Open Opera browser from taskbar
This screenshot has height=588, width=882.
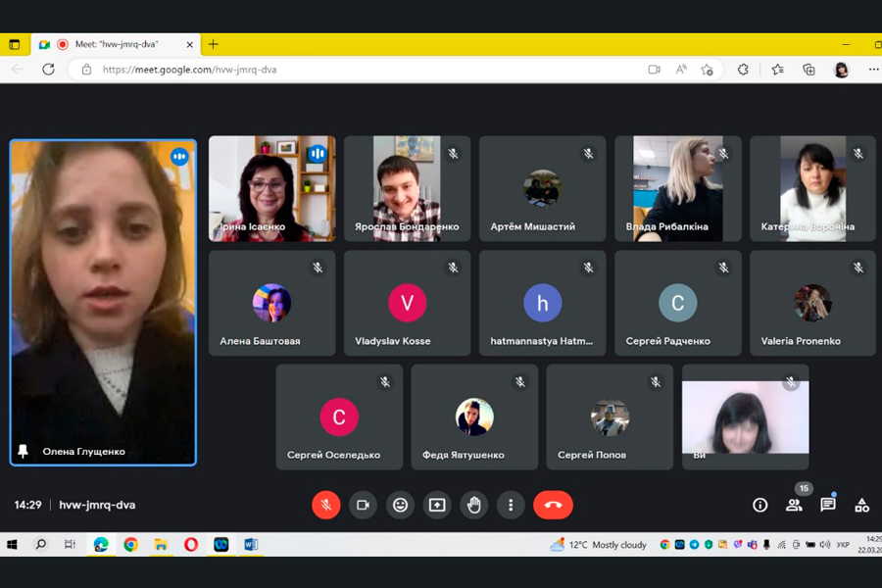click(191, 544)
